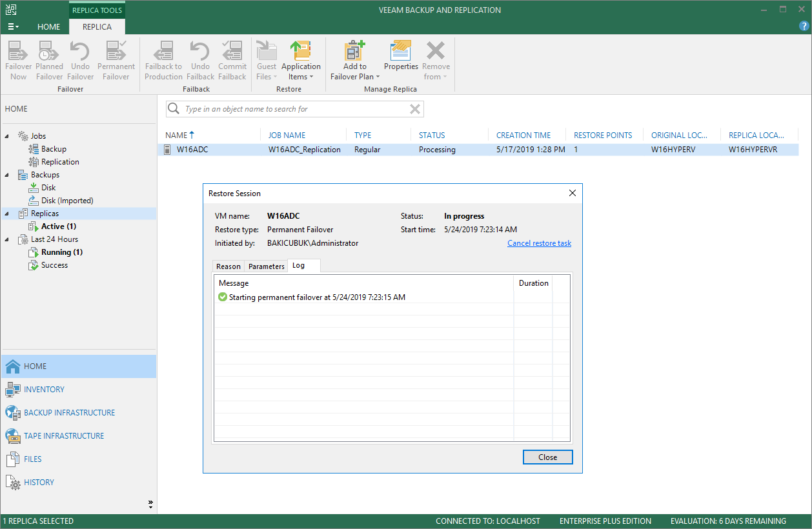
Task: Click the Veeam application icon in title bar
Action: coord(10,10)
